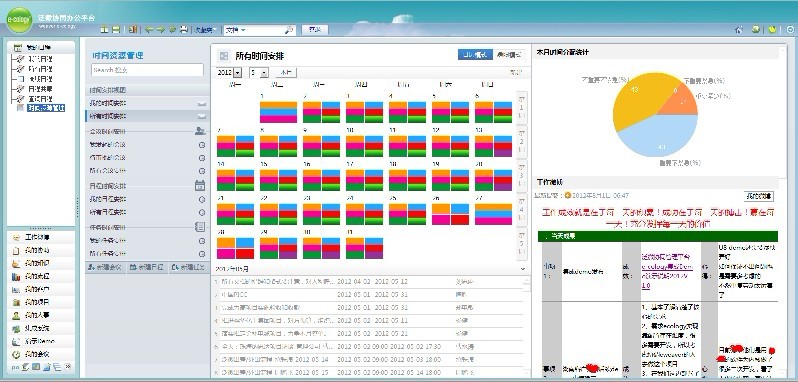The height and width of the screenshot is (382, 798).
Task: Click the button right of work log date
Action: [759, 196]
